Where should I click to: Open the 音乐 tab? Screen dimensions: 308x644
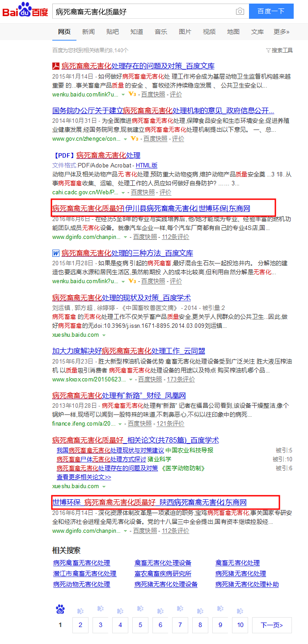pos(161,32)
